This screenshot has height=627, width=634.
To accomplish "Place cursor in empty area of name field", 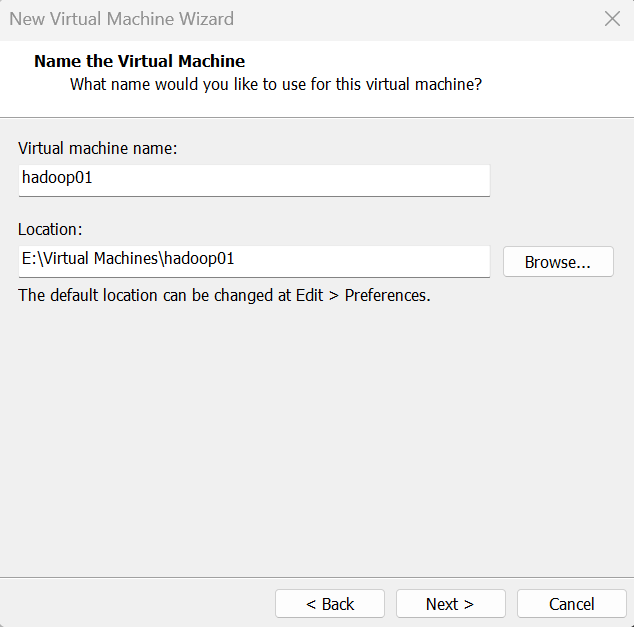I will tap(291, 180).
